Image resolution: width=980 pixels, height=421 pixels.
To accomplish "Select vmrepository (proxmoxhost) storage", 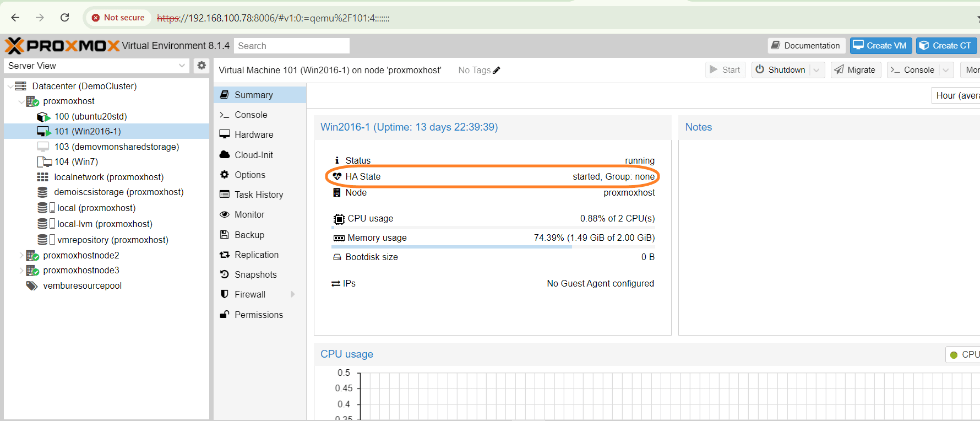I will (113, 240).
